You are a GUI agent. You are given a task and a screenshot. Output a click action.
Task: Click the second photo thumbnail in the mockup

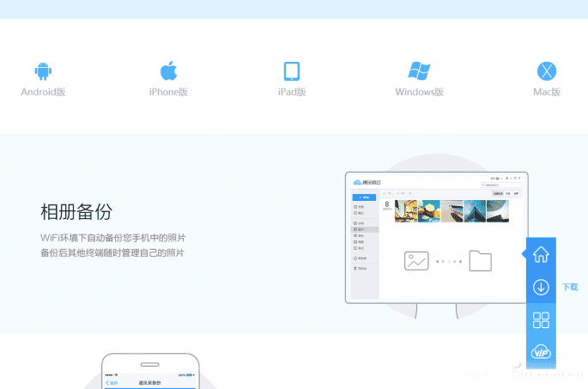429,211
